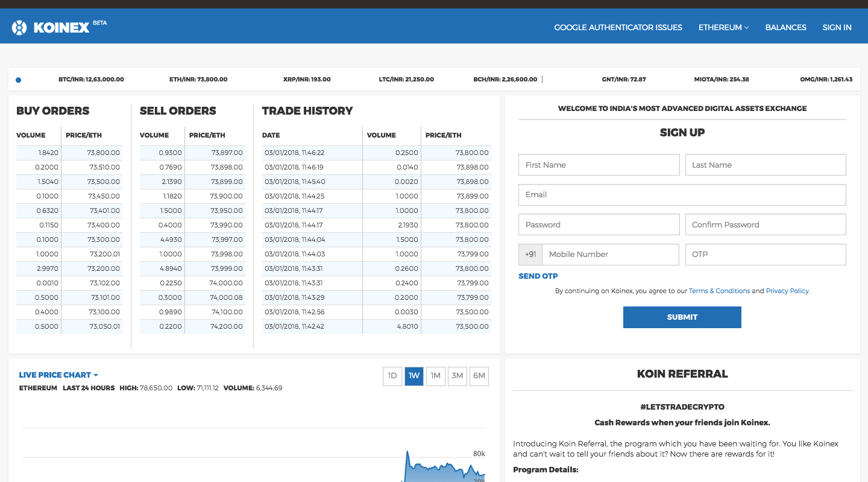Select the ETH/INR ticker entry
The height and width of the screenshot is (482, 868).
click(x=198, y=79)
